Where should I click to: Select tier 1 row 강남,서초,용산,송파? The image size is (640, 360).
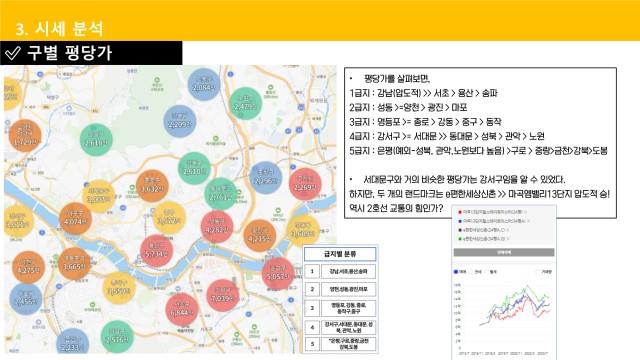[x=340, y=271]
